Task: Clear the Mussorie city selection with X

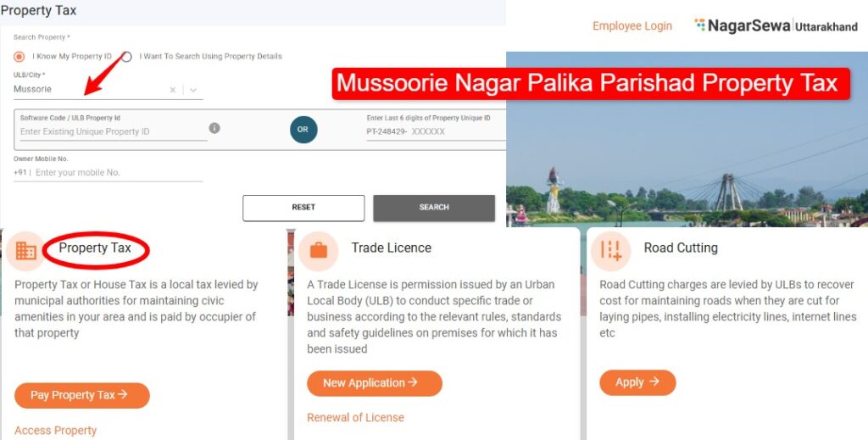Action: click(173, 90)
